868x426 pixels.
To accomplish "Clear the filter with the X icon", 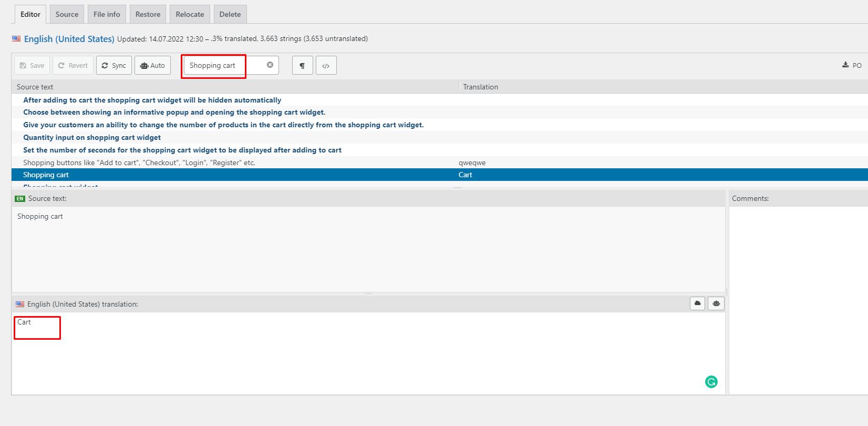I will click(x=270, y=65).
